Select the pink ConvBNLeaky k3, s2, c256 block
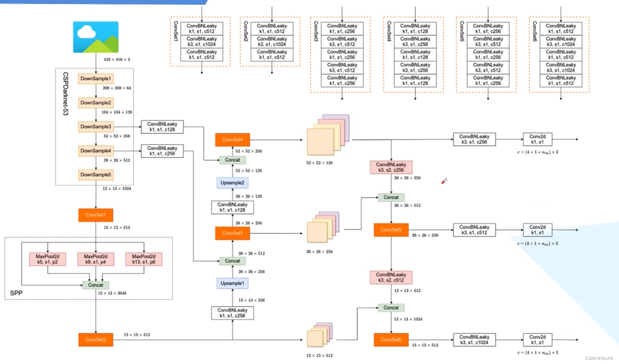The image size is (619, 364). coord(391,167)
